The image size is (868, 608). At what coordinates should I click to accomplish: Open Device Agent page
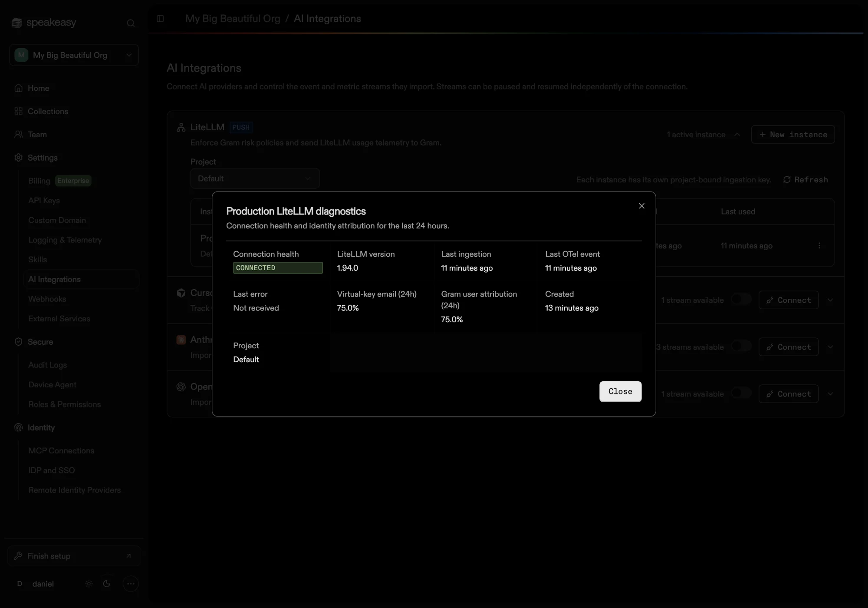52,385
